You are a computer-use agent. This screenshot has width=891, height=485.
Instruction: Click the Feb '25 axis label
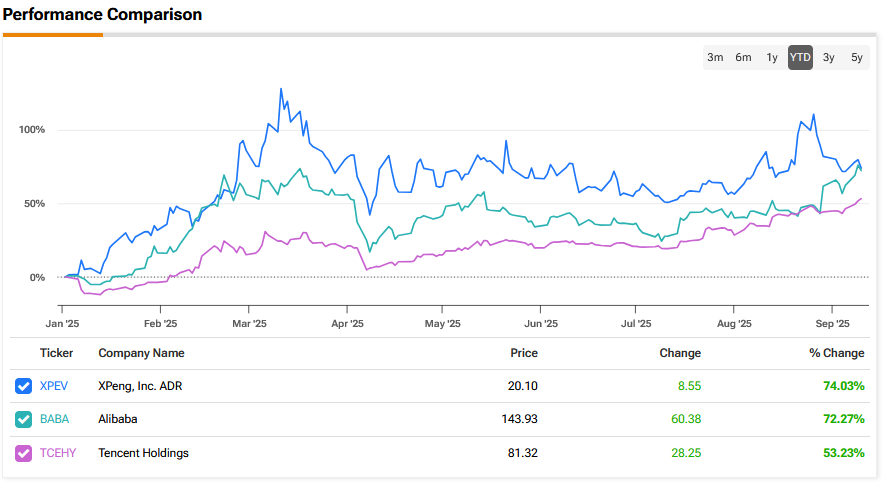pyautogui.click(x=160, y=324)
